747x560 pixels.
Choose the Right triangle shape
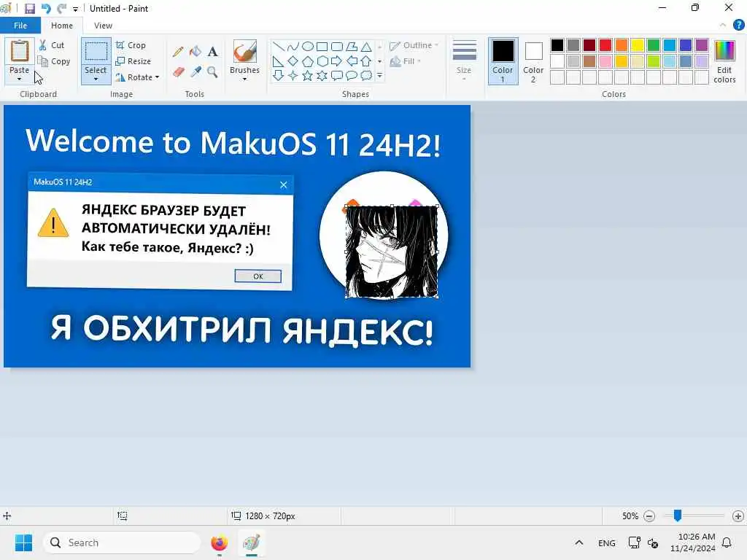279,61
